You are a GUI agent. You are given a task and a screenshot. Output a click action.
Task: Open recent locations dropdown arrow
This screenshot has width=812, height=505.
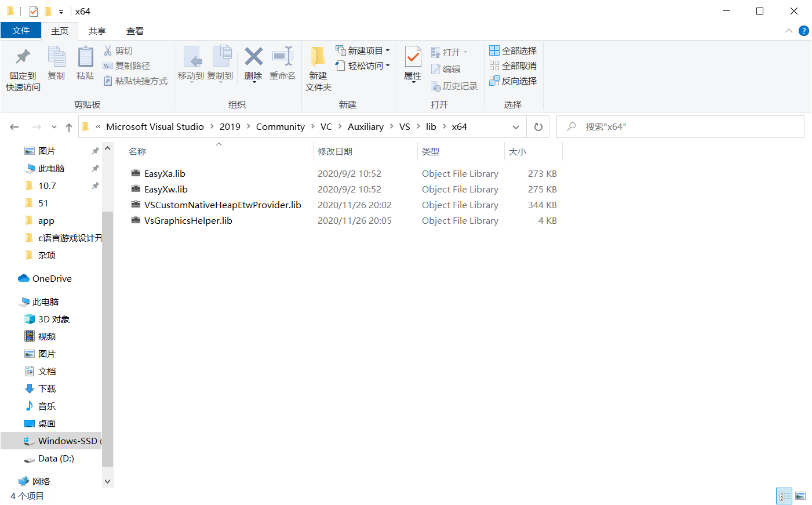pyautogui.click(x=54, y=127)
